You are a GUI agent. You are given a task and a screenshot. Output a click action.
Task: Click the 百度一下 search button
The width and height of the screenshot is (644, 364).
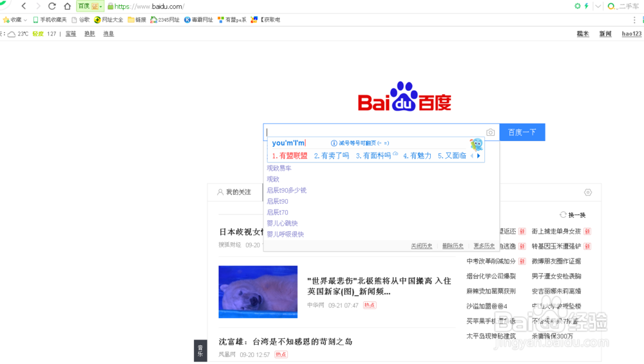coord(522,132)
